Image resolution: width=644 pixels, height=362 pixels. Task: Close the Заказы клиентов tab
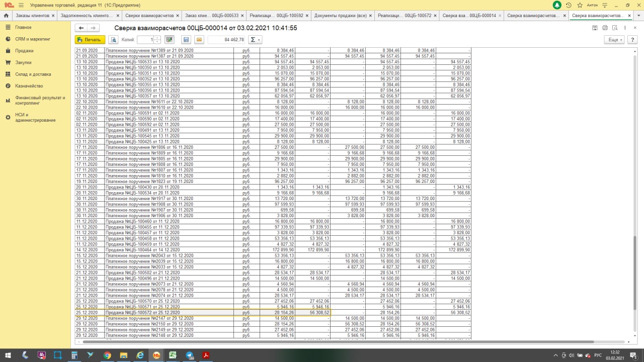click(53, 16)
